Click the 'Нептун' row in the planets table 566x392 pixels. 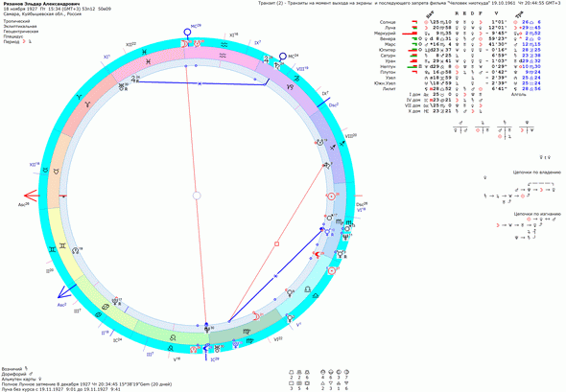coord(460,66)
